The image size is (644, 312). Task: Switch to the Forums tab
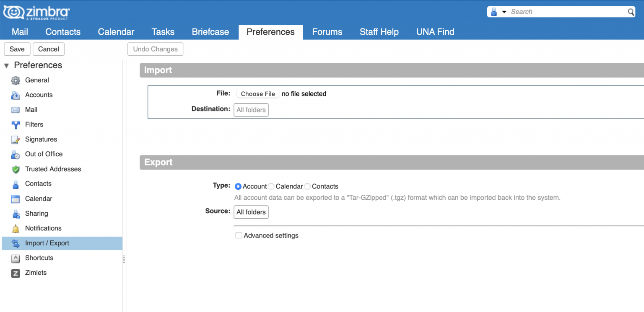tap(327, 32)
